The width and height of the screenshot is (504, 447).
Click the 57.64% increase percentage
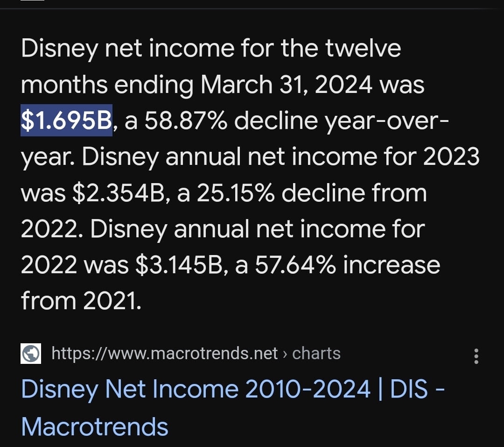[x=294, y=265]
